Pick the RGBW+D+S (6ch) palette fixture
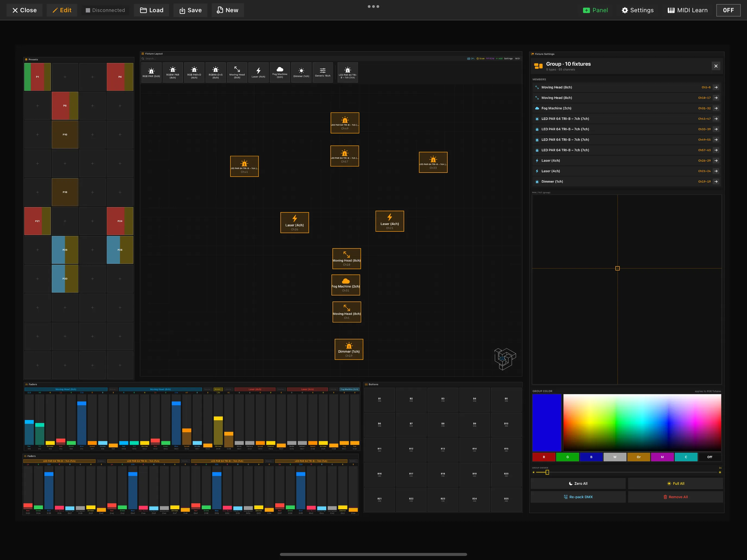This screenshot has width=747, height=560. tap(216, 72)
